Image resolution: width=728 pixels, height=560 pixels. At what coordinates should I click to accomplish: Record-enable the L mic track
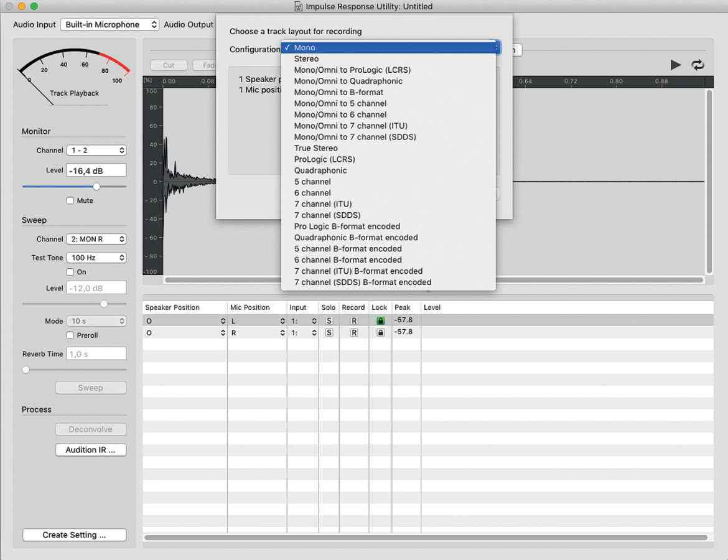click(x=354, y=321)
